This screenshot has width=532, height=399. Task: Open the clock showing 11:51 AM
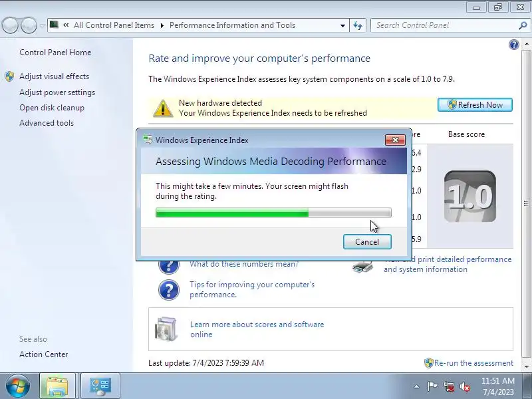click(x=498, y=386)
